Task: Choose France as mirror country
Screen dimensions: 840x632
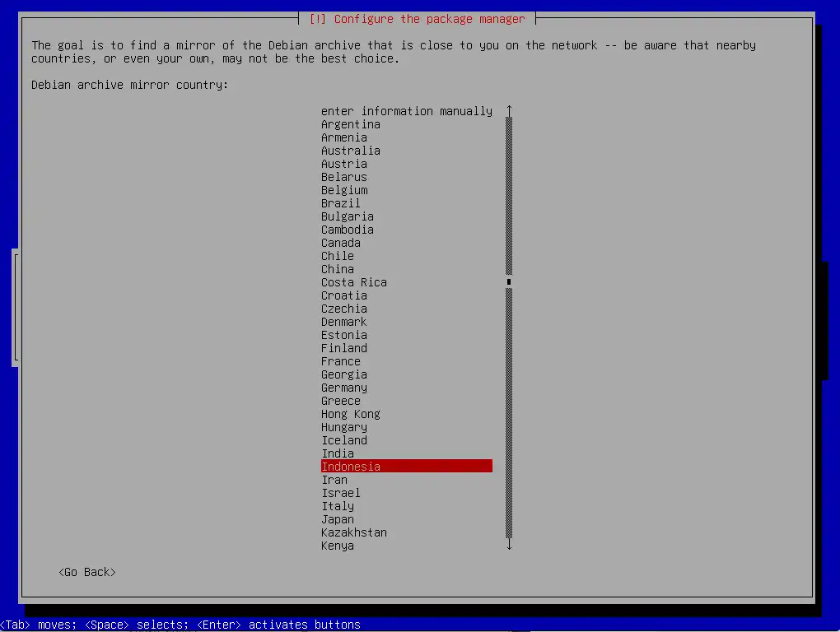Action: (341, 361)
